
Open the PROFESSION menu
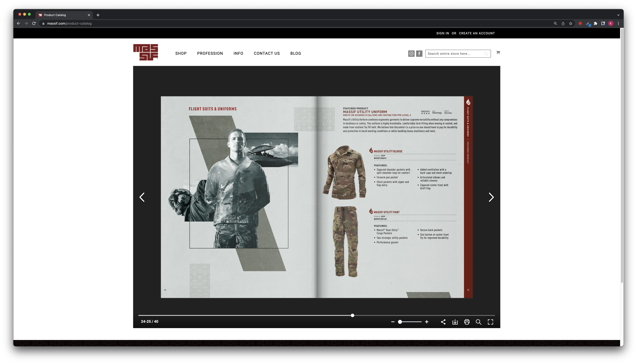210,53
